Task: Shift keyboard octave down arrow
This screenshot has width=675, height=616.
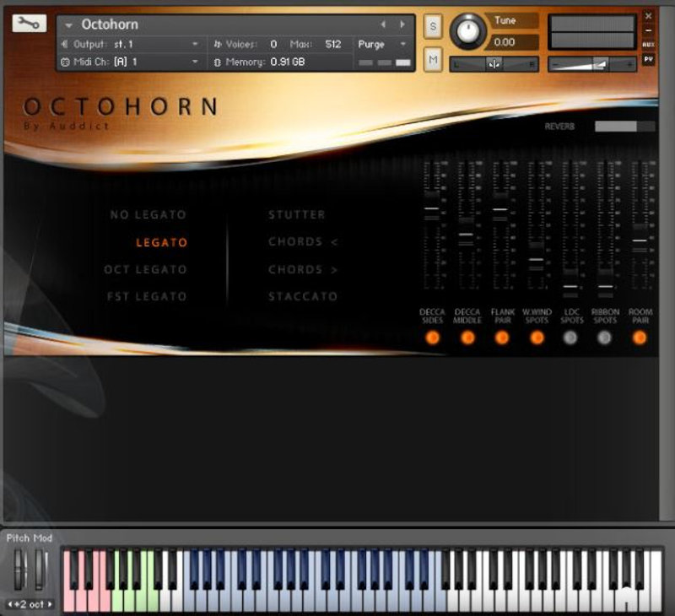Action: coord(9,604)
